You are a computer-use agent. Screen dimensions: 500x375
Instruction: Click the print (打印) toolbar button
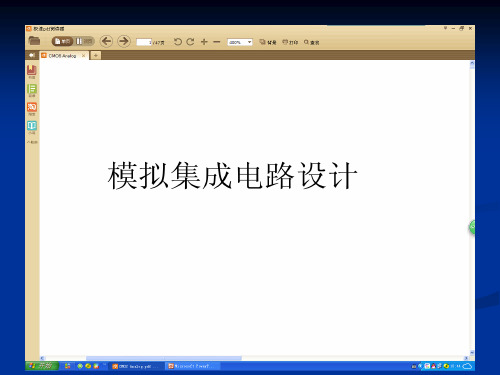290,42
